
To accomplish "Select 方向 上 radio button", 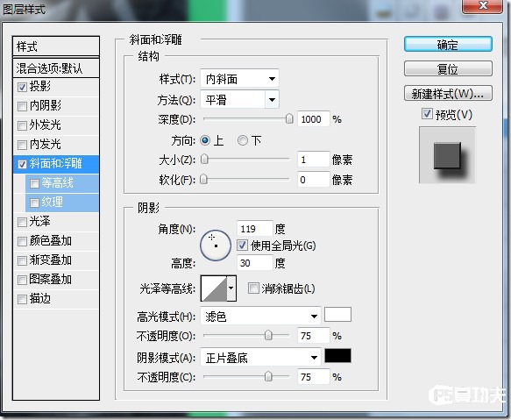I will tap(205, 140).
